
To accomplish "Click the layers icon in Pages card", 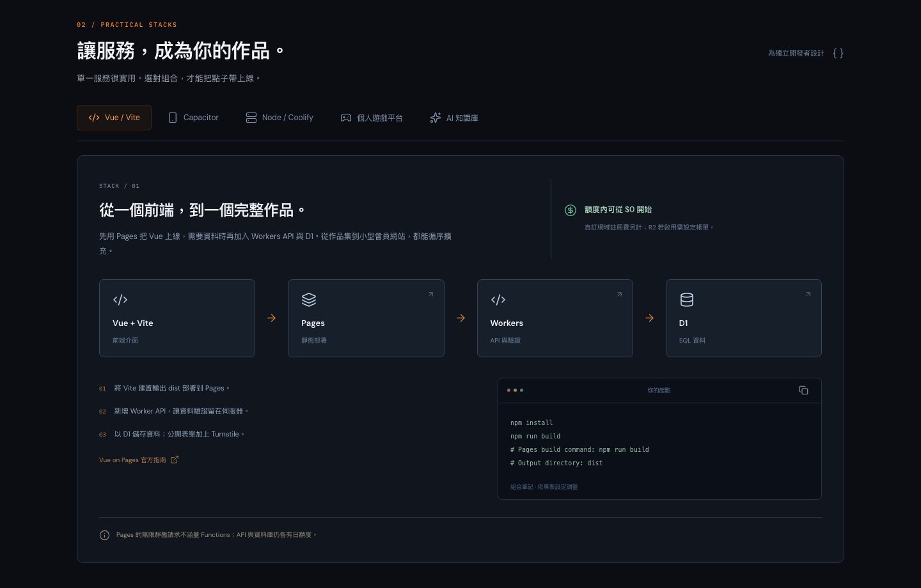I will (309, 300).
